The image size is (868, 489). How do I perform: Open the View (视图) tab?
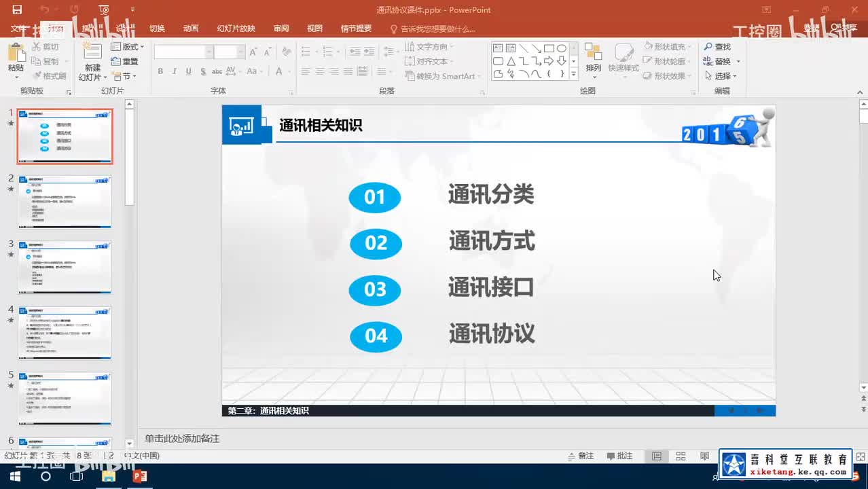[314, 29]
